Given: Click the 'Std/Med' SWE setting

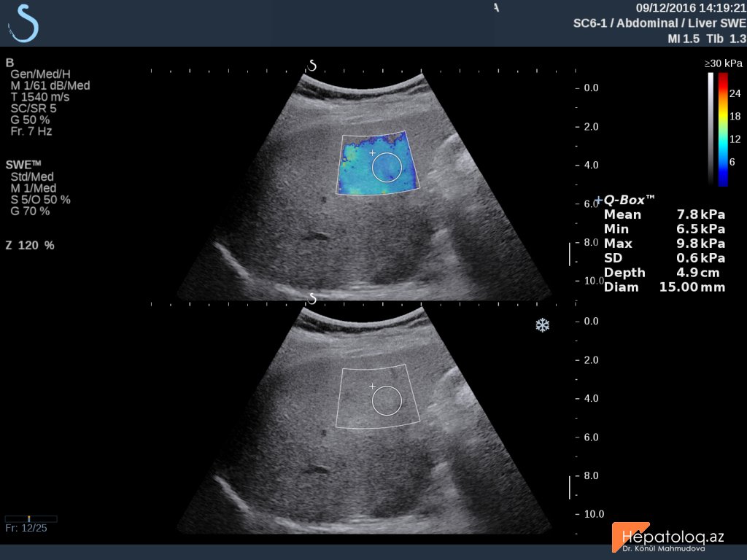Looking at the screenshot, I should (32, 176).
